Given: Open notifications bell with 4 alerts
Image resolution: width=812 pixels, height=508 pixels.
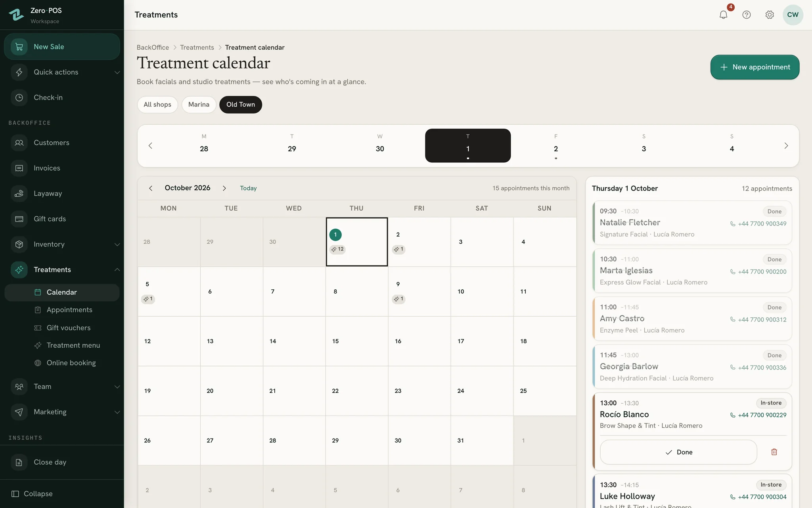Looking at the screenshot, I should (724, 15).
